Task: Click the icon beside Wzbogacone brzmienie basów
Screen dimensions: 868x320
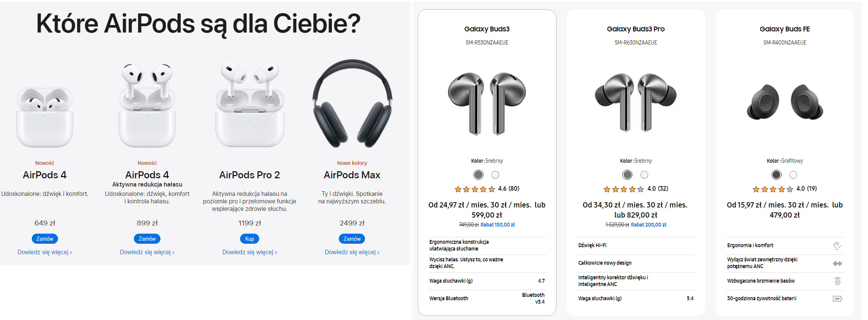Action: 837,281
